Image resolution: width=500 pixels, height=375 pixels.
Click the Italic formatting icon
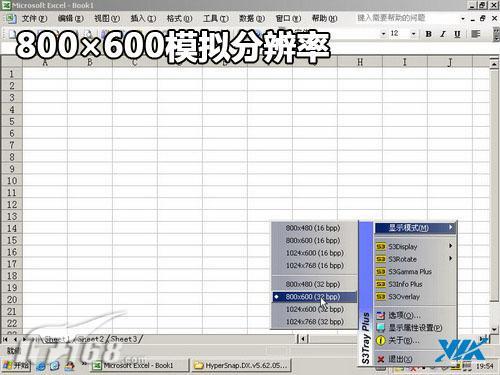click(x=443, y=34)
